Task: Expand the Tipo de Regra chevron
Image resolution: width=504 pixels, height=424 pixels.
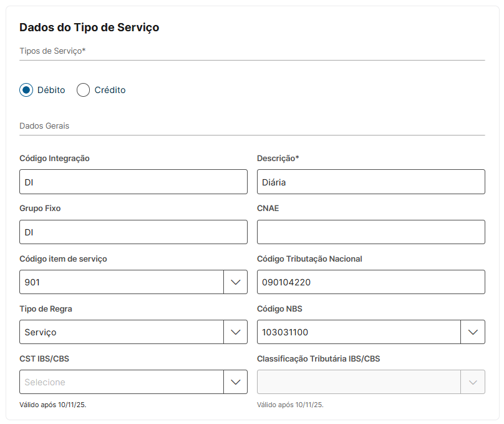Action: click(235, 332)
